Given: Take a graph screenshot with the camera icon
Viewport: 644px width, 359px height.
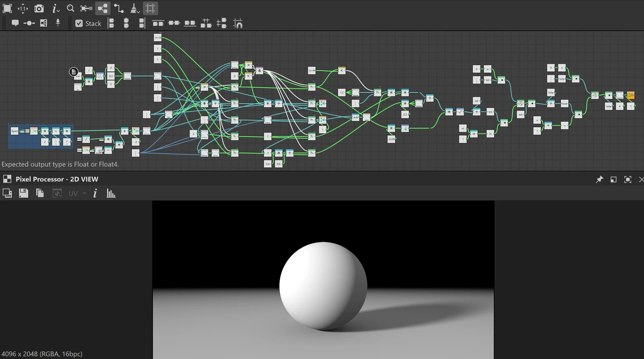Looking at the screenshot, I should tap(39, 8).
